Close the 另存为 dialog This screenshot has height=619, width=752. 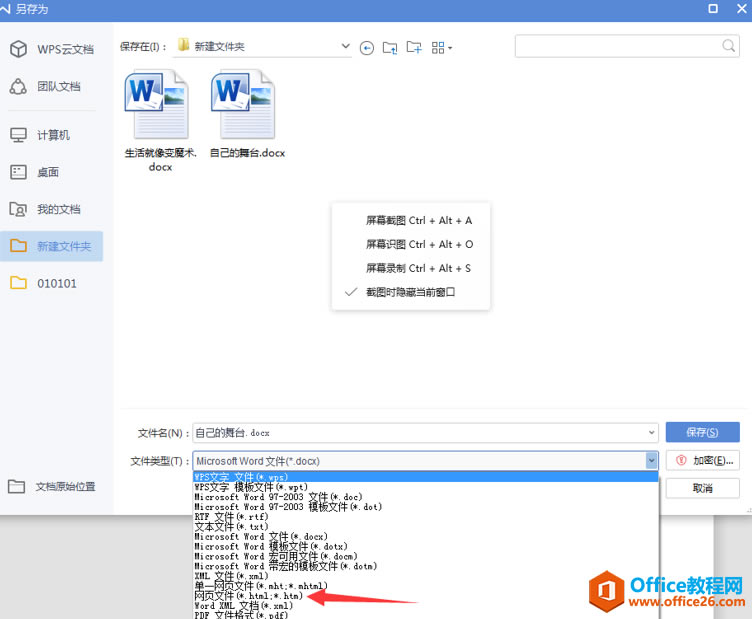741,9
